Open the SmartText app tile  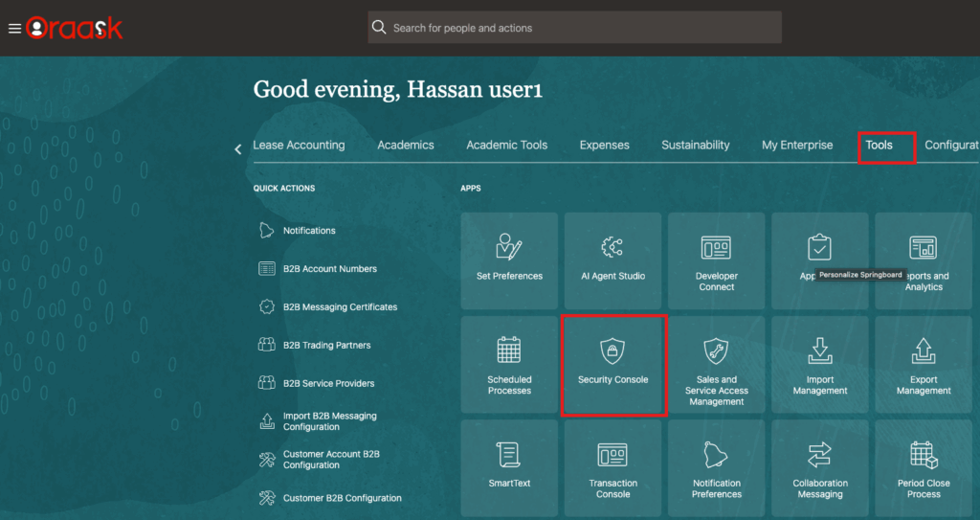pos(509,468)
